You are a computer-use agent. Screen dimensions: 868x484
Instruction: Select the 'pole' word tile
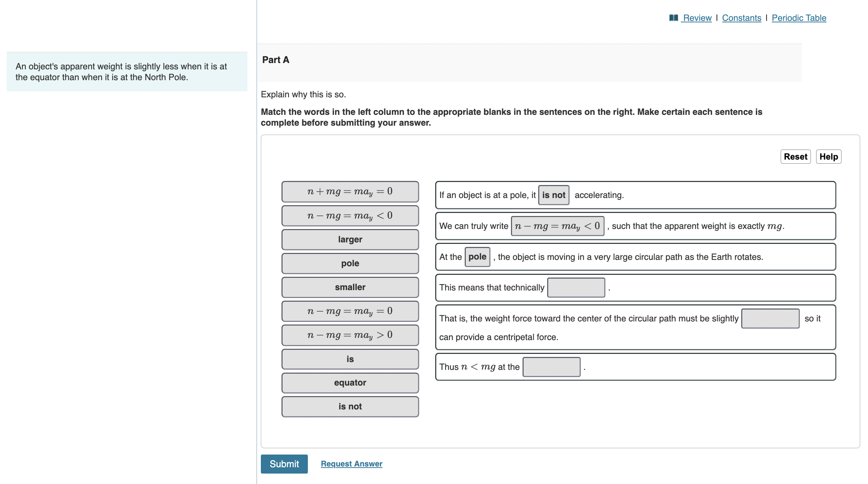coord(350,263)
